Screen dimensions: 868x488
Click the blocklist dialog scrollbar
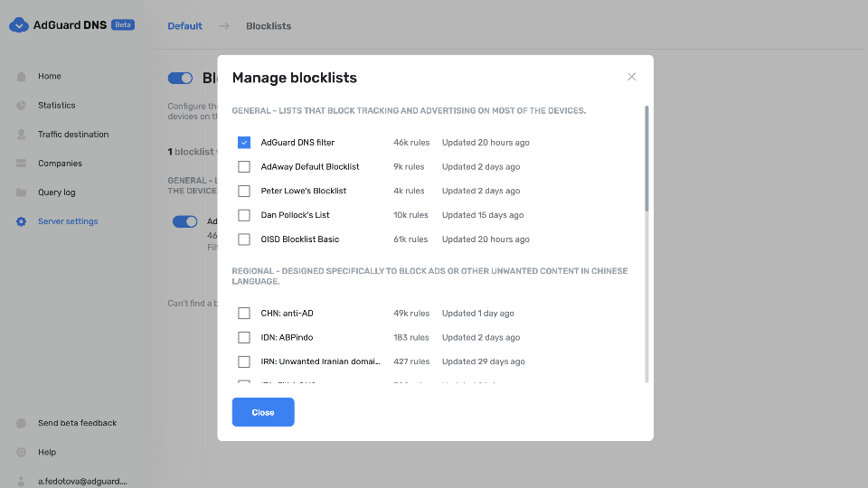(646, 159)
